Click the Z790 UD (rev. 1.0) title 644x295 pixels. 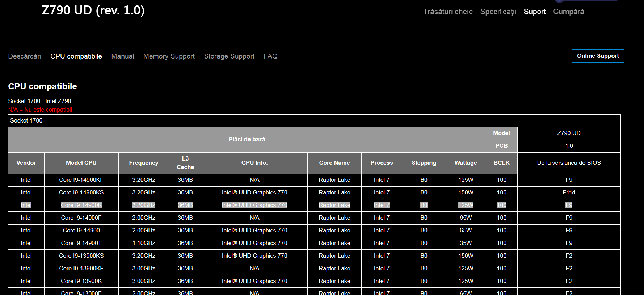93,10
